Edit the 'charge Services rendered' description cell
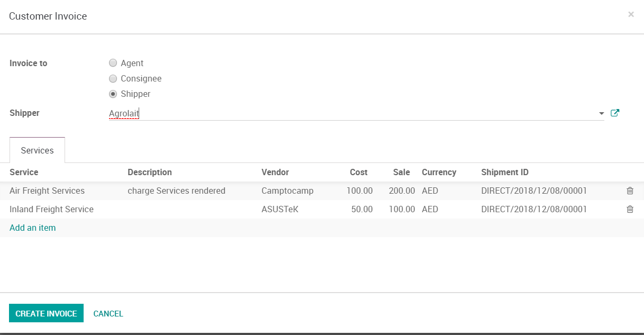This screenshot has height=335, width=644. (x=176, y=191)
